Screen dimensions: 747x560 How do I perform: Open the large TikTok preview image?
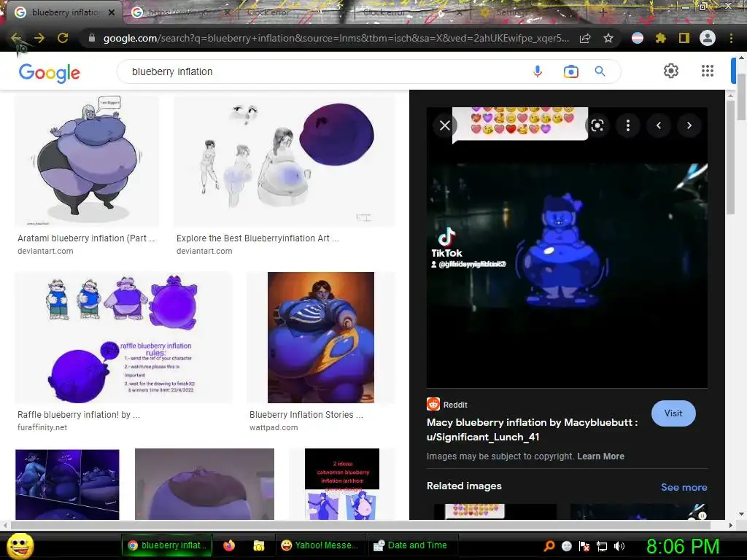tap(567, 248)
